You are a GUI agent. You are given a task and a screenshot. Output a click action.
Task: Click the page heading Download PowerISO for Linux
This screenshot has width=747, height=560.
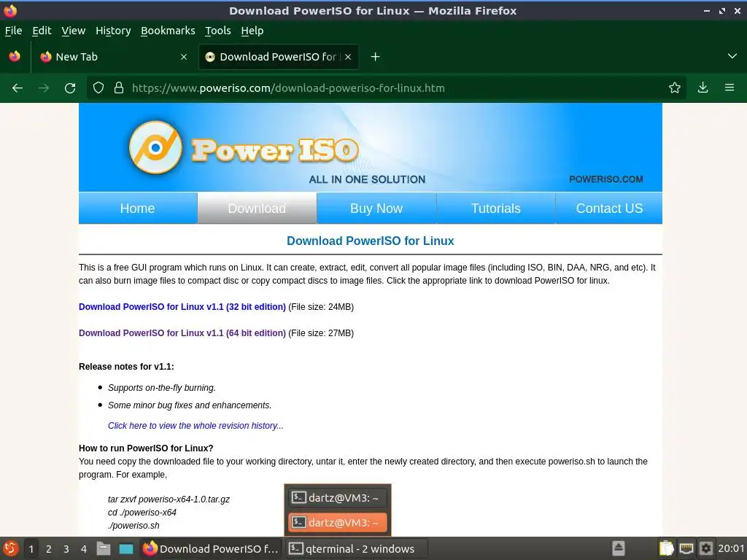370,241
